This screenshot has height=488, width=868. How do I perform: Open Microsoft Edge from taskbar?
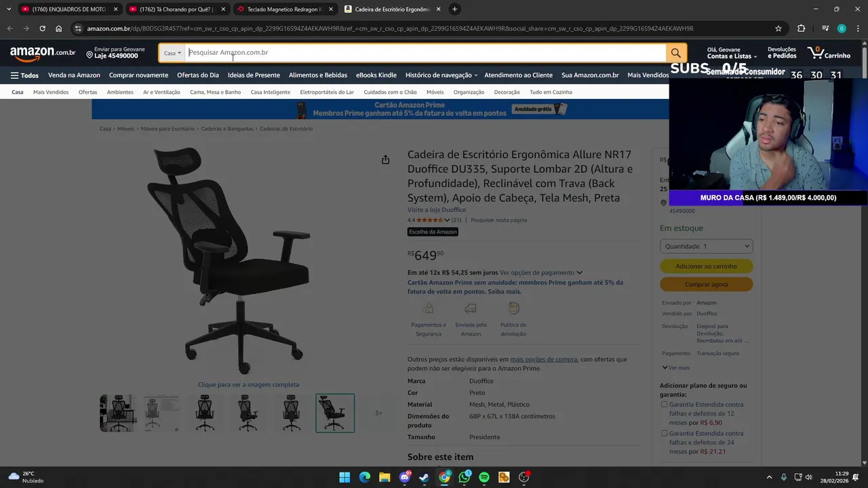(365, 477)
